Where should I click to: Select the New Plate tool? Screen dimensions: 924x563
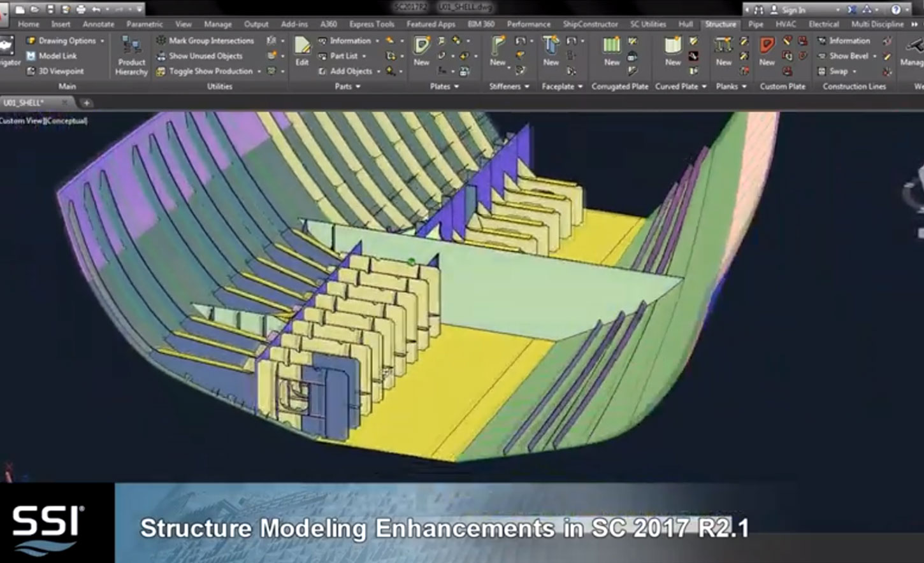tap(421, 51)
